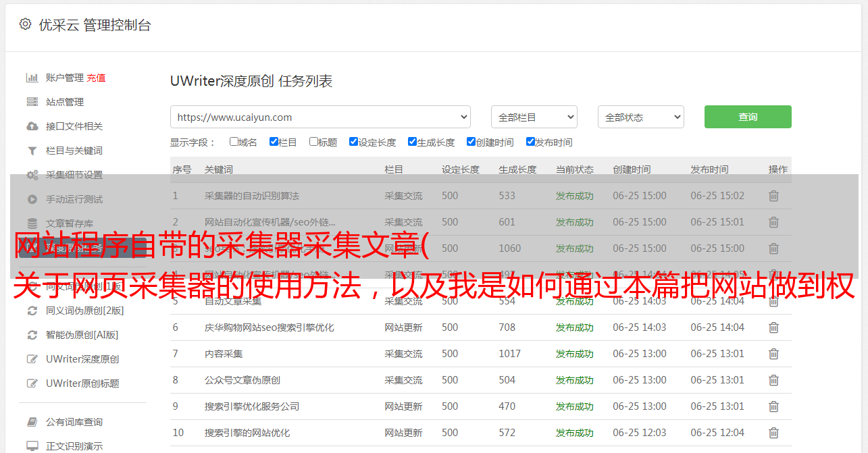Uncheck the 生成长度 field checkbox

(412, 142)
